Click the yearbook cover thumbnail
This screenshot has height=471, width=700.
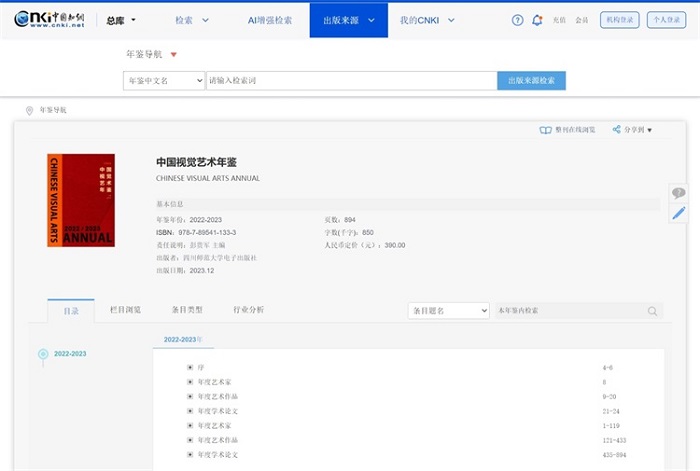tap(81, 200)
